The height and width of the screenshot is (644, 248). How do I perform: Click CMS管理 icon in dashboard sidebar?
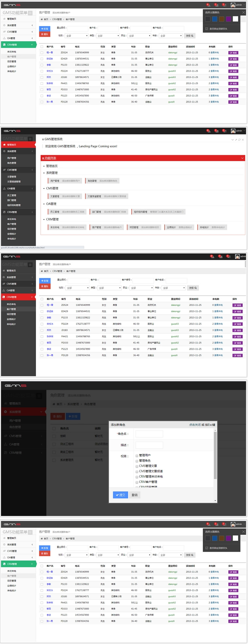(5, 170)
